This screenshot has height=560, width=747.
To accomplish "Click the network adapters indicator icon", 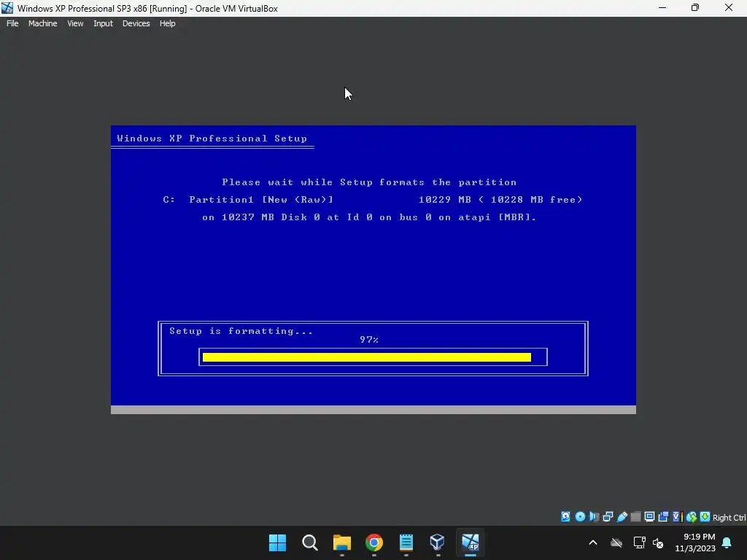I will [x=608, y=517].
